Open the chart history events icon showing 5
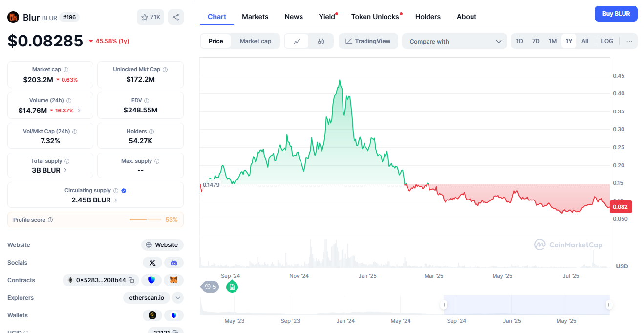The image size is (644, 333). [210, 287]
